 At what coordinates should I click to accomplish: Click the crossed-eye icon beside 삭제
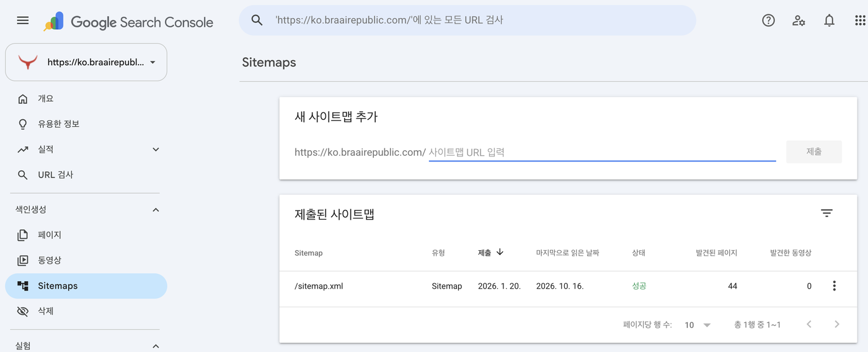pyautogui.click(x=23, y=311)
